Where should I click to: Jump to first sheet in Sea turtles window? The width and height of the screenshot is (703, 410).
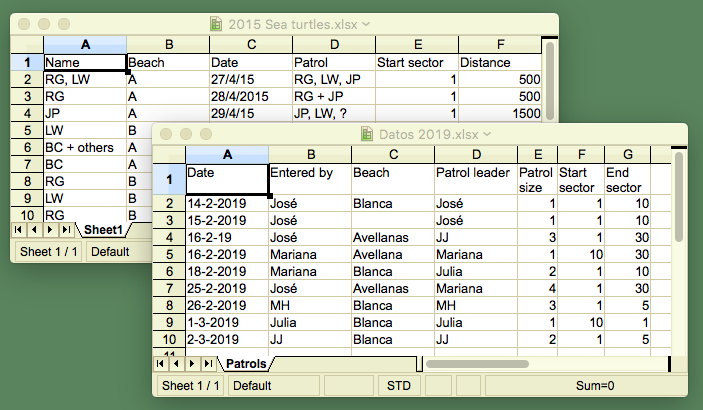pos(20,229)
